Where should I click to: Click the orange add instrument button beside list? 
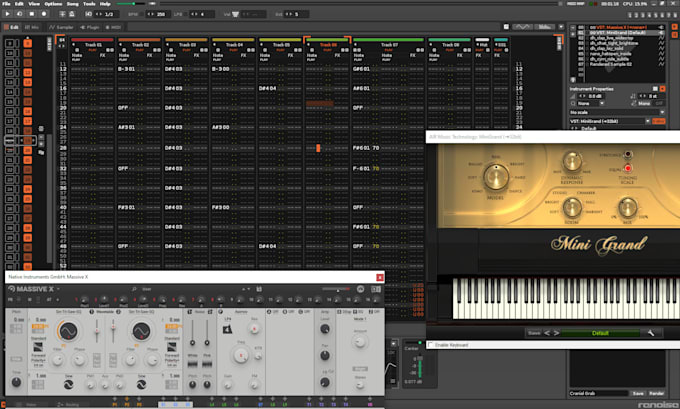(674, 27)
